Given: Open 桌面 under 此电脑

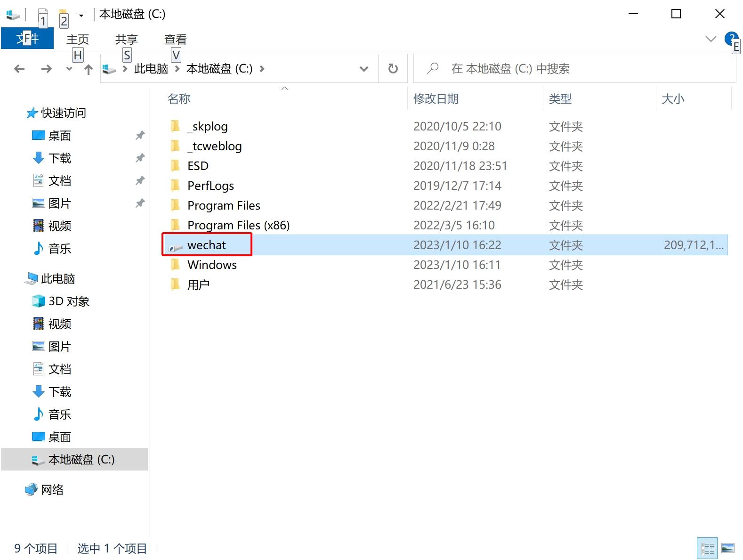Looking at the screenshot, I should point(59,437).
